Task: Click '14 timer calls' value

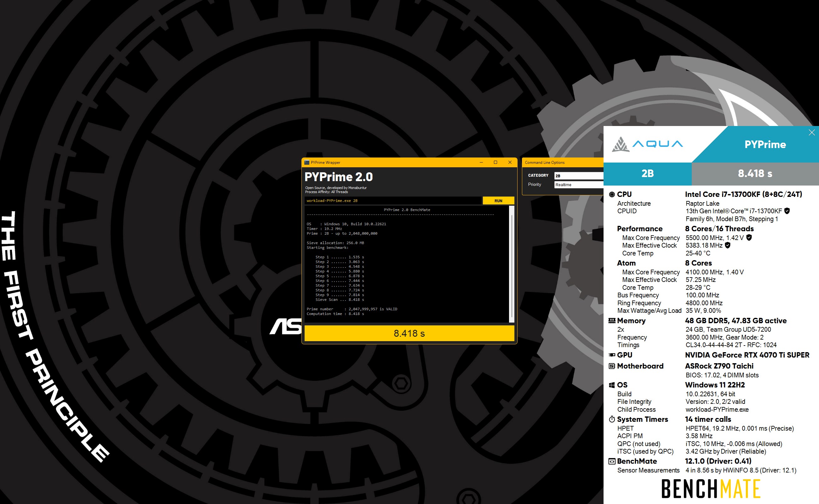Action: [708, 419]
